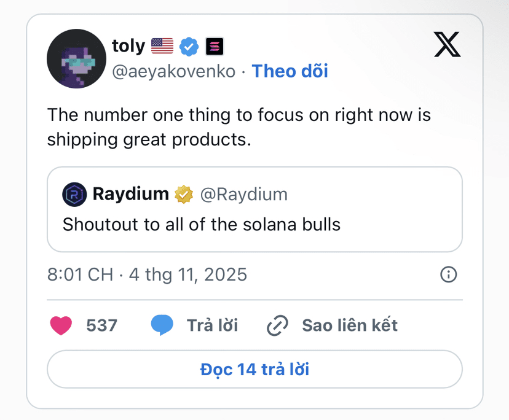Click the toly display name
Image resolution: width=509 pixels, height=420 pixels.
128,46
